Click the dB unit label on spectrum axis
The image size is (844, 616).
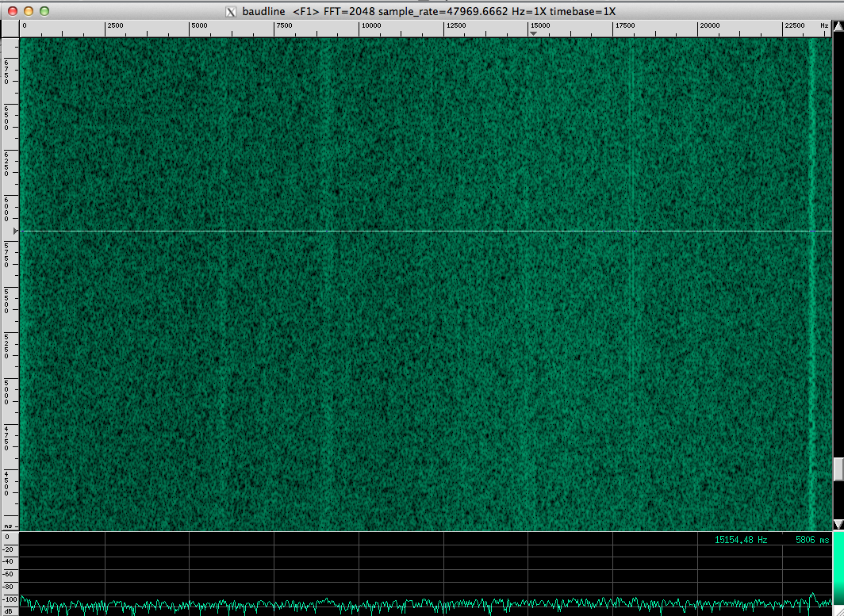tap(8, 611)
